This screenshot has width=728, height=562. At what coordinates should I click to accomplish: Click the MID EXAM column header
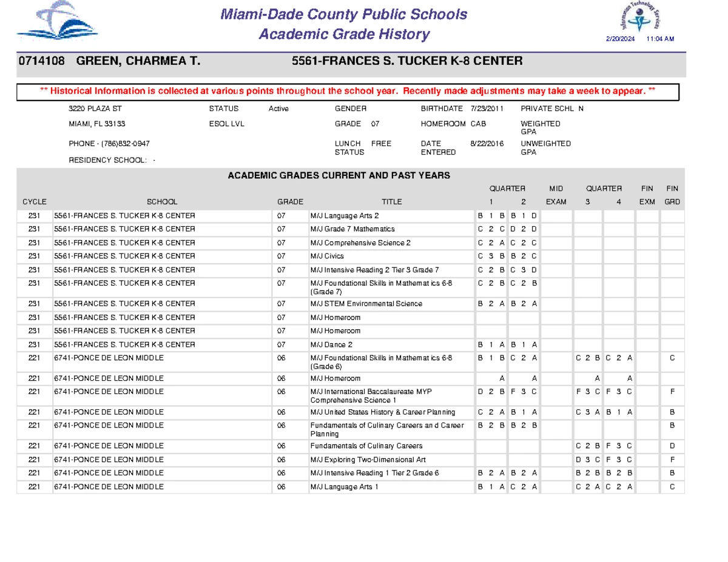tap(556, 196)
